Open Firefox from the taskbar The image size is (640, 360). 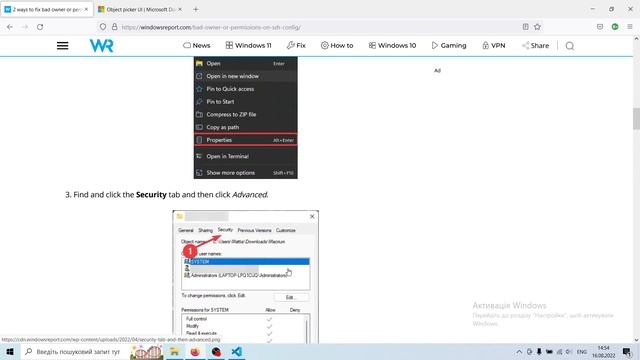[x=195, y=352]
